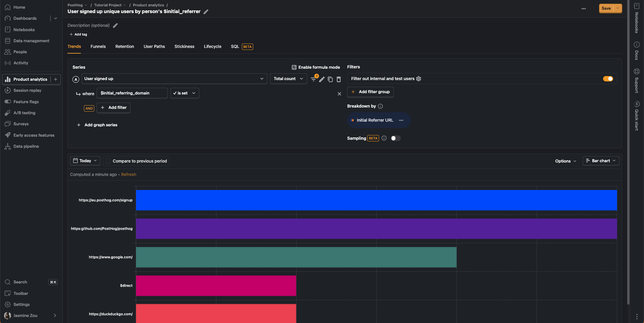
Task: Switch to the User Paths tab
Action: click(154, 47)
